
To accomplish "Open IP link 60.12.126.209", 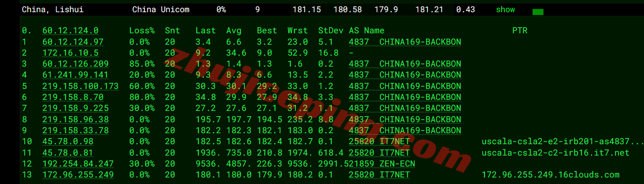I will tap(75, 64).
